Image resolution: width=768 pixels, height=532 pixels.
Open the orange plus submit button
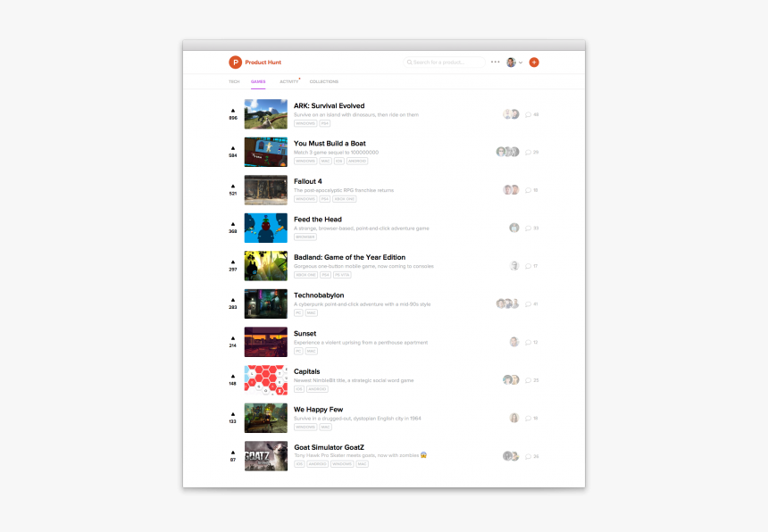[534, 62]
